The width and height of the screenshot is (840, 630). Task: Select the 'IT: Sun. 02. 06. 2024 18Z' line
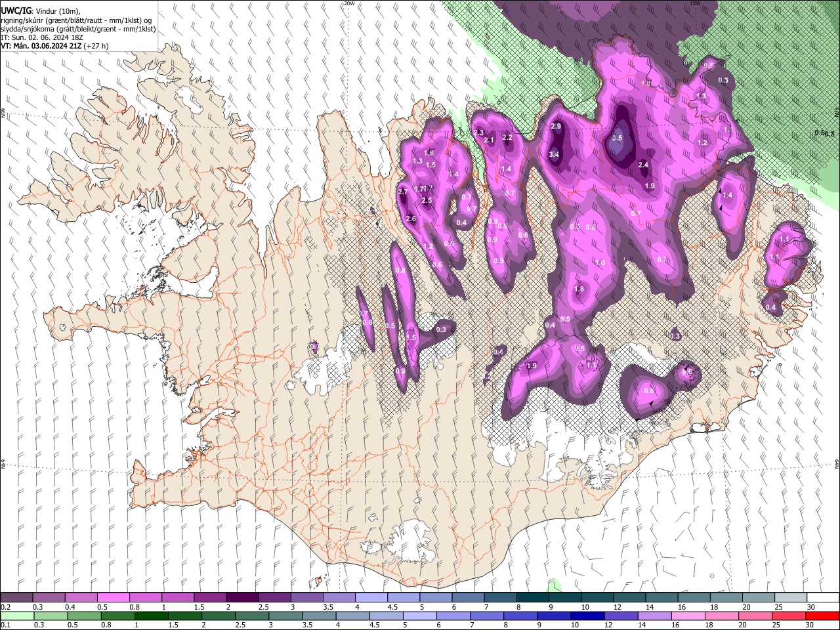click(41, 37)
